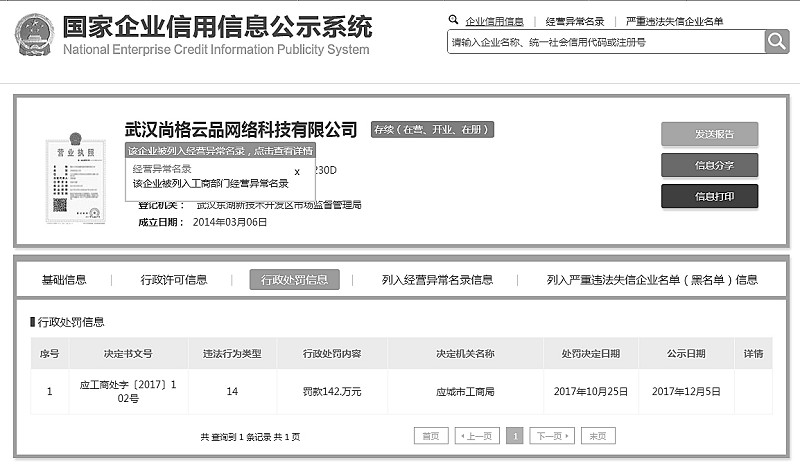Click the national emblem logo
The image size is (800, 465).
(34, 34)
